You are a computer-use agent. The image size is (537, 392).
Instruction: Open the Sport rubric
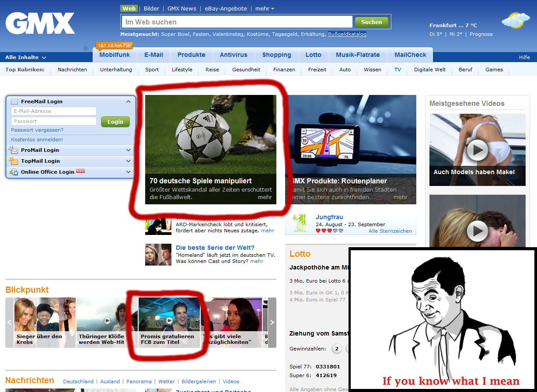coord(152,70)
